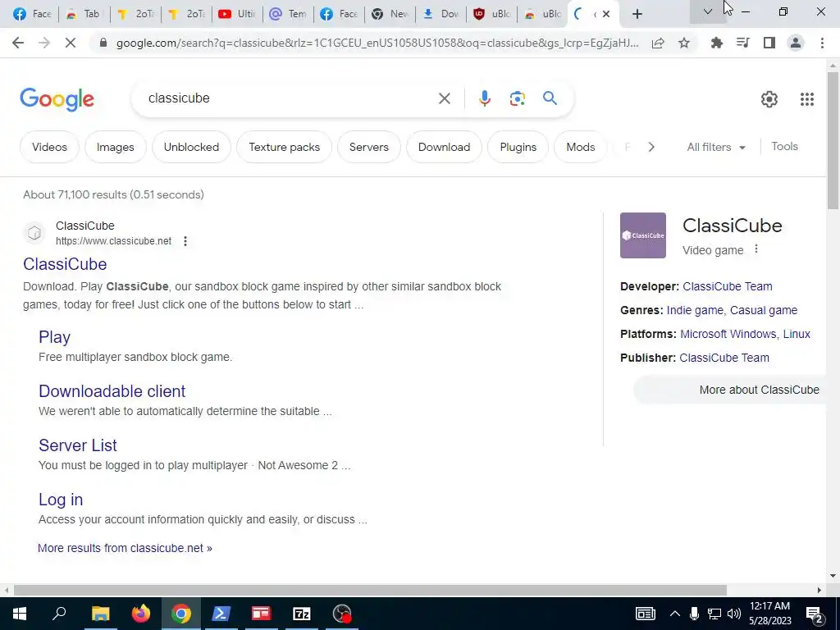Switch to the Downloads browser tab
This screenshot has width=840, height=630.
coord(441,14)
